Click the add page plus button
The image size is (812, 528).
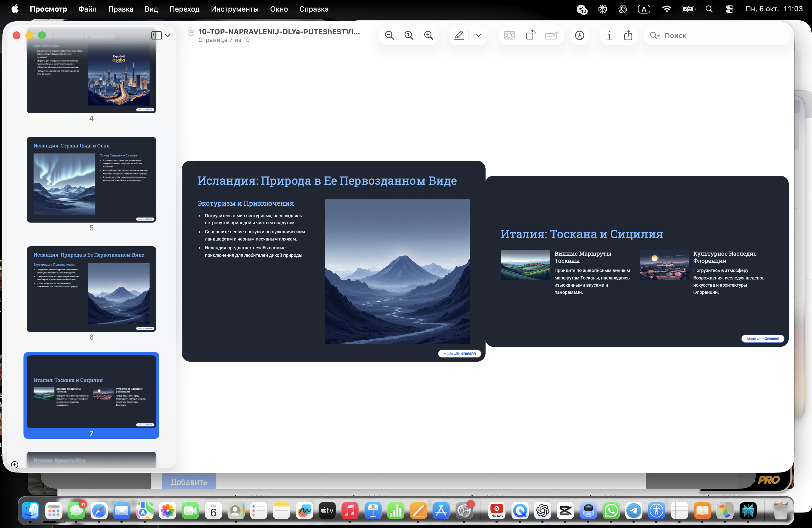pyautogui.click(x=14, y=464)
